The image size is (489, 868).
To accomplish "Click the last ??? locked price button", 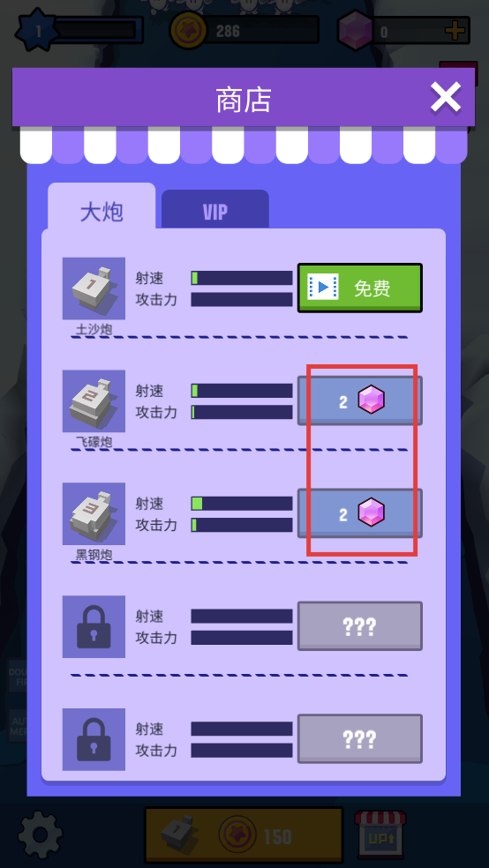I will 360,739.
